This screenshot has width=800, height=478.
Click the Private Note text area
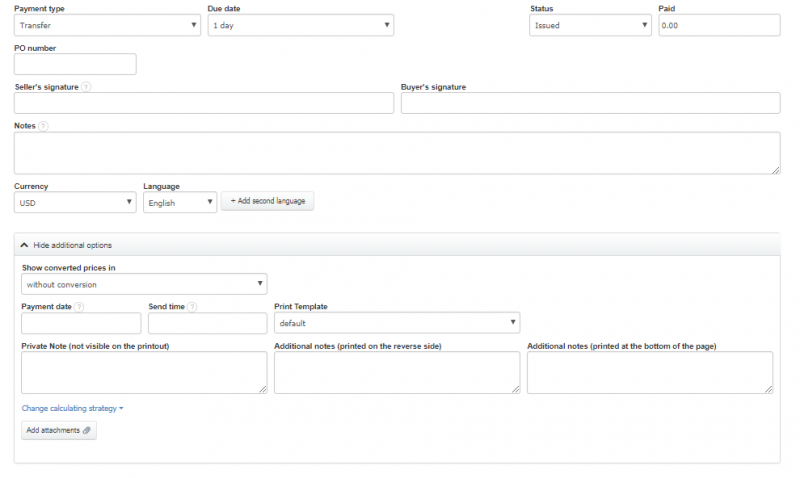144,372
